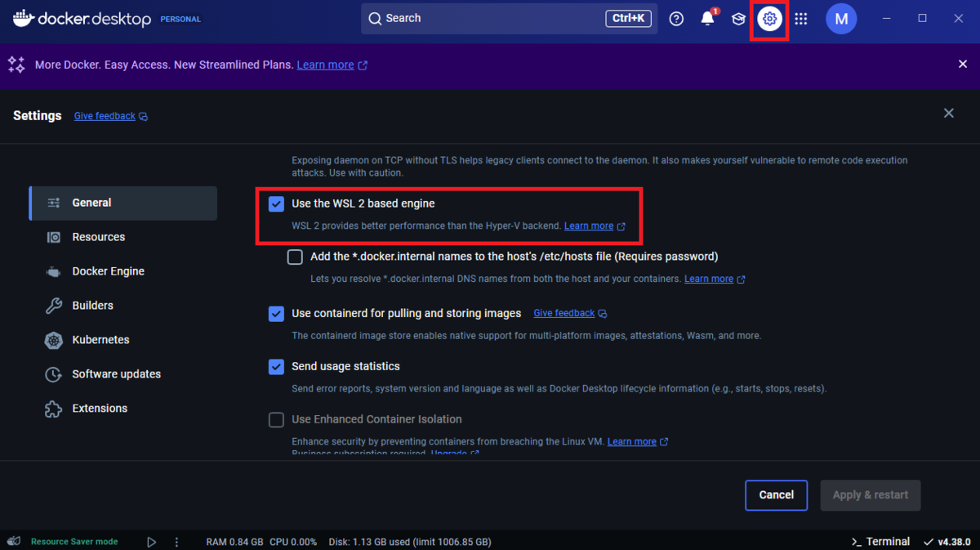Open the Terminal from status bar

point(880,541)
